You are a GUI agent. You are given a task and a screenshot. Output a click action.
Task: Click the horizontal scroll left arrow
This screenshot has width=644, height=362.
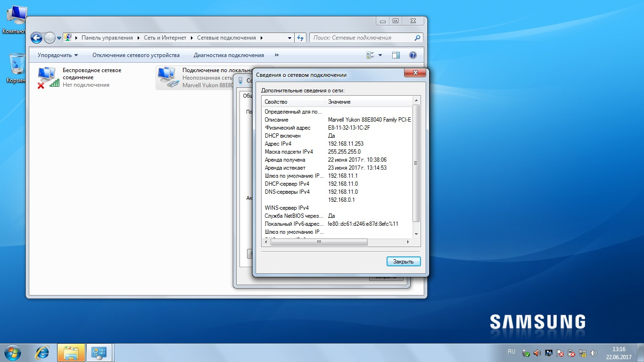[266, 242]
